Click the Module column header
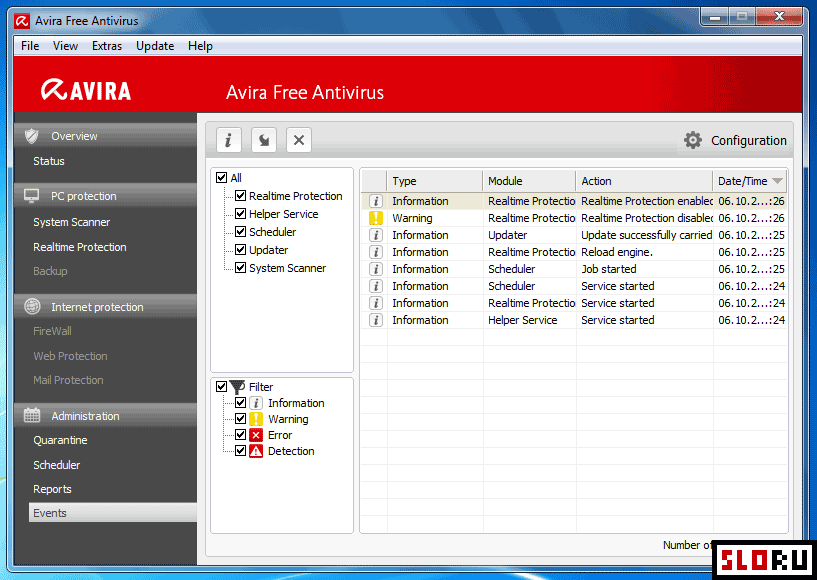 [528, 181]
